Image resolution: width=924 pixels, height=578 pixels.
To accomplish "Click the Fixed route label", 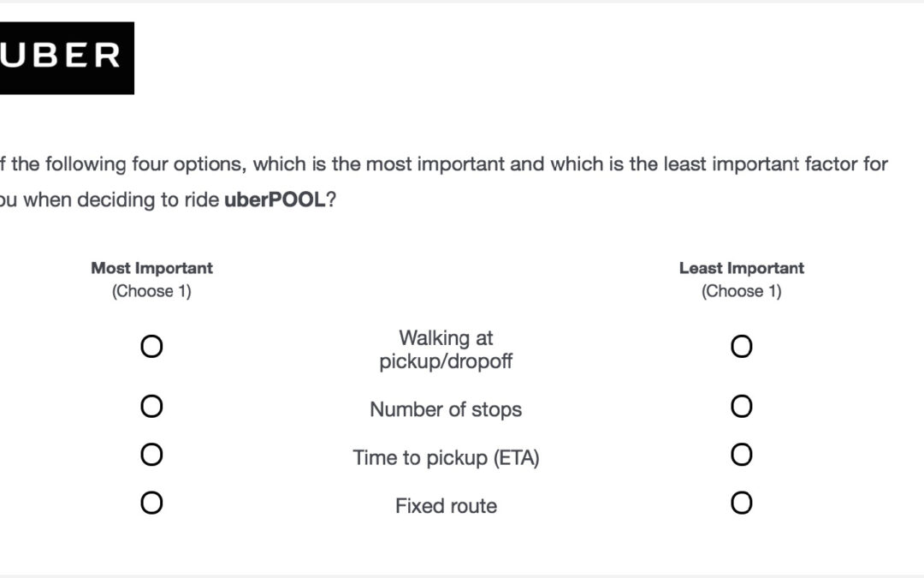I will click(446, 506).
